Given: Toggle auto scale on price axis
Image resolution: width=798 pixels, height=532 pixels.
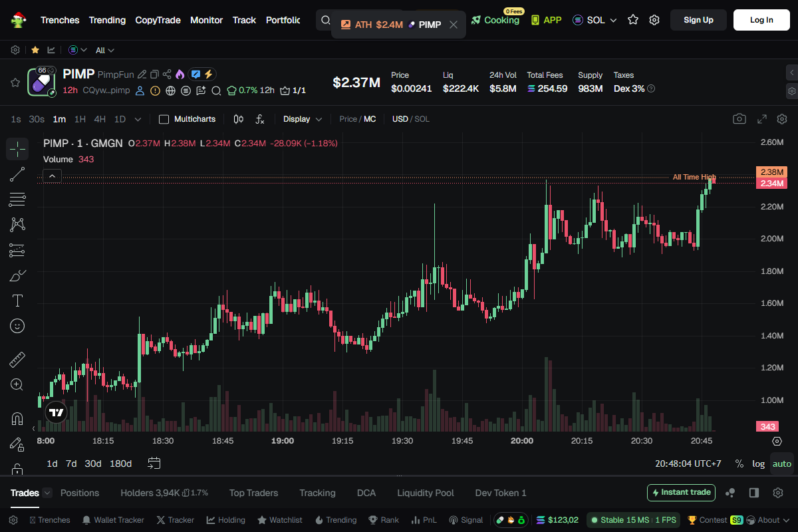Looking at the screenshot, I should point(782,464).
